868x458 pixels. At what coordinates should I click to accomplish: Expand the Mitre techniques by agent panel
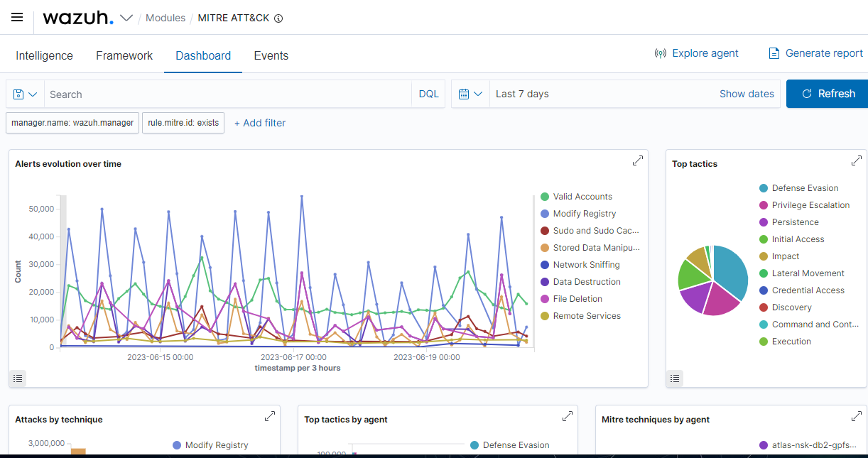[856, 417]
